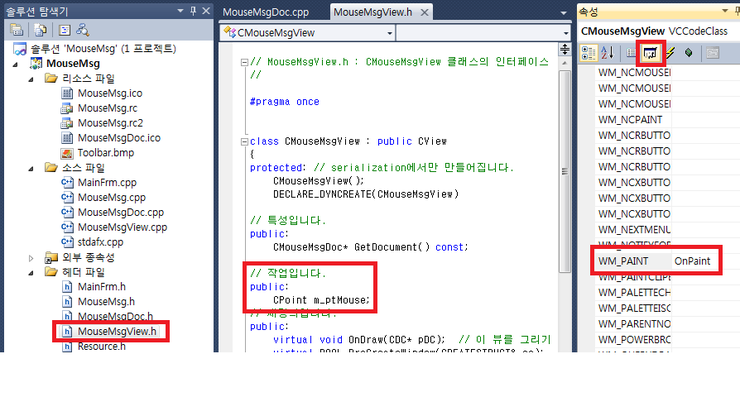The image size is (740, 397).
Task: Click the editor scrollbar up arrow
Action: 564,63
